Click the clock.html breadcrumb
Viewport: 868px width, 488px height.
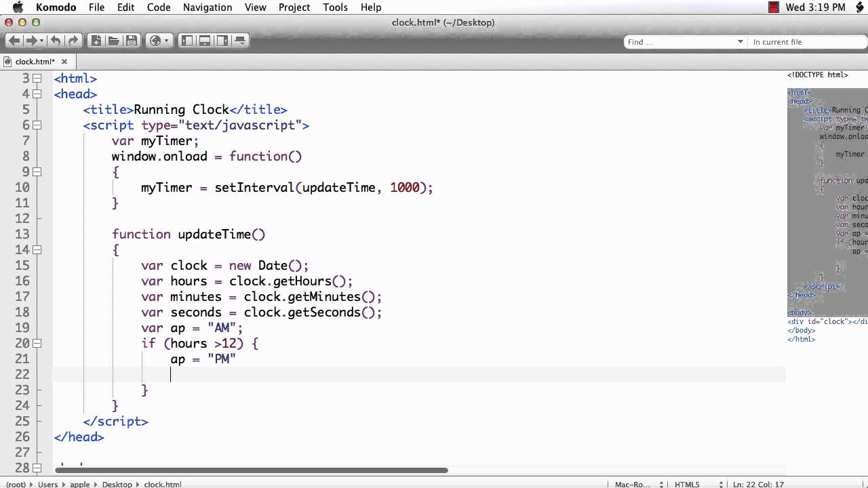pos(163,484)
